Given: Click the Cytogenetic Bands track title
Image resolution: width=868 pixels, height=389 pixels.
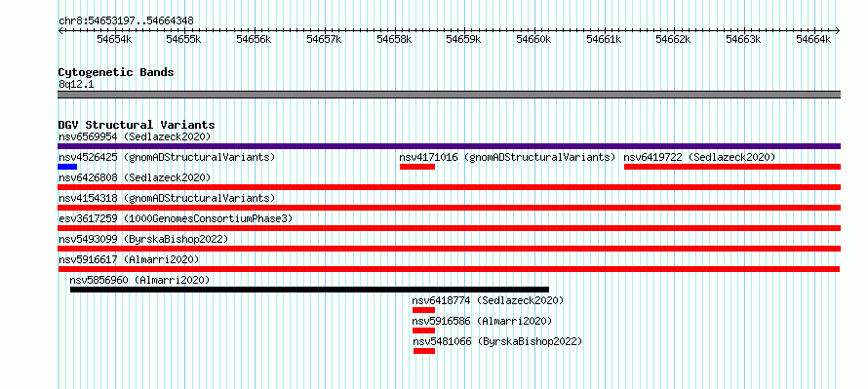Looking at the screenshot, I should [116, 72].
